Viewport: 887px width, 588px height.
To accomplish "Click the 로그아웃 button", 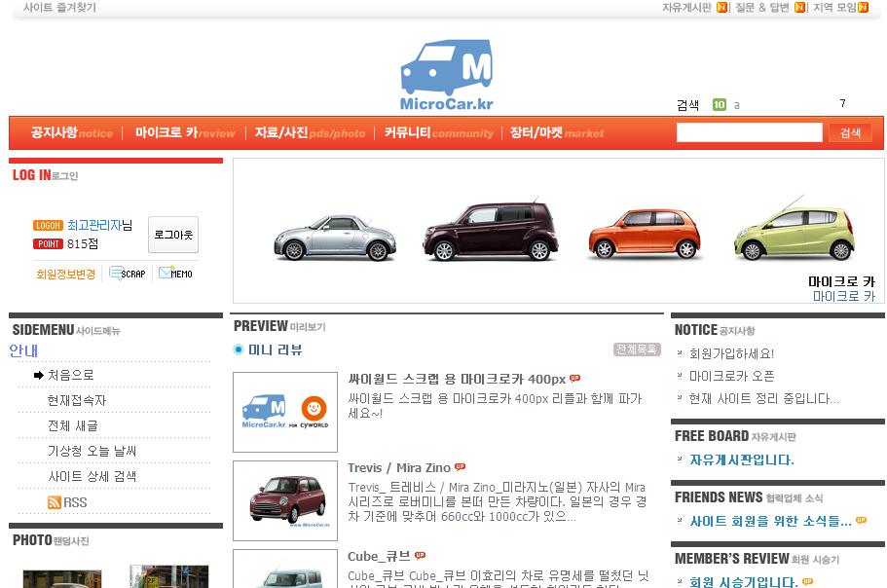I will pyautogui.click(x=173, y=235).
